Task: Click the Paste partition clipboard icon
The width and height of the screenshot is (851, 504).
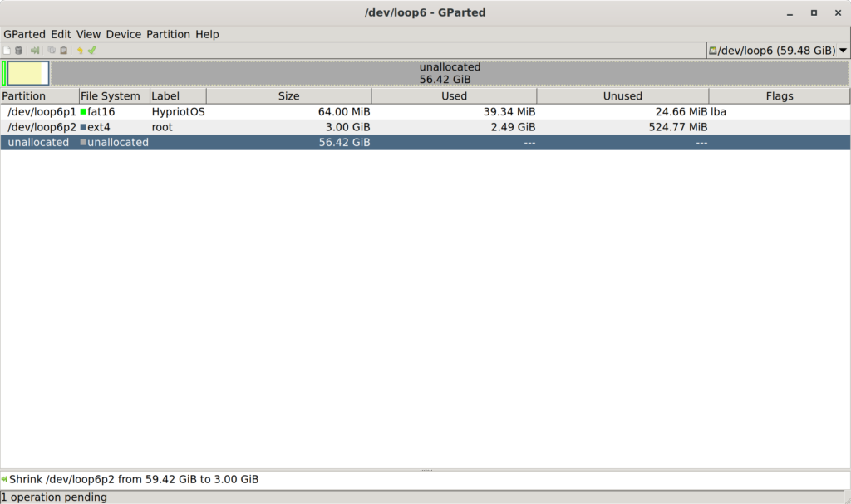Action: (63, 51)
